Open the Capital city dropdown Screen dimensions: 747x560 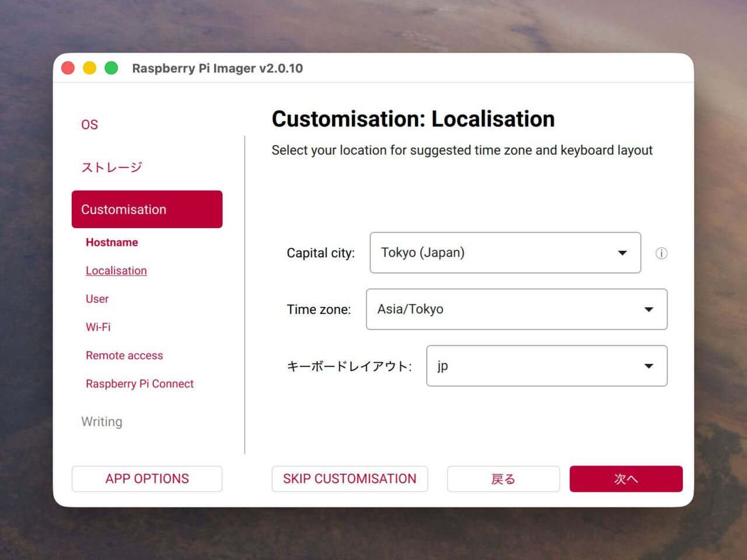(x=505, y=253)
